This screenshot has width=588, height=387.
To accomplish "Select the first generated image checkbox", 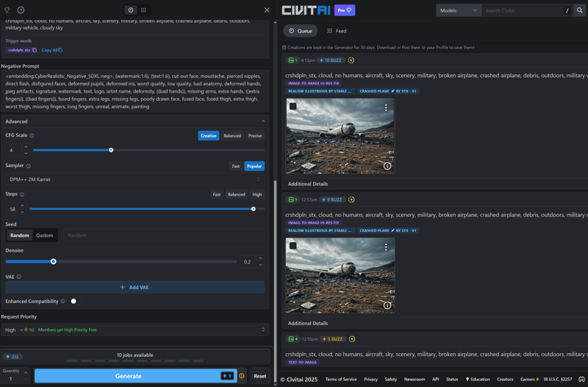I will (x=293, y=107).
